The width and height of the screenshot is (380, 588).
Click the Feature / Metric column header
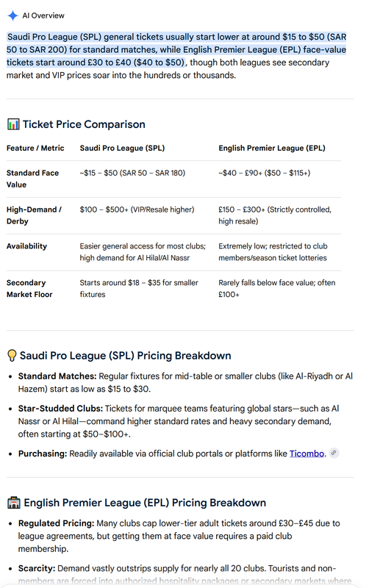[35, 148]
